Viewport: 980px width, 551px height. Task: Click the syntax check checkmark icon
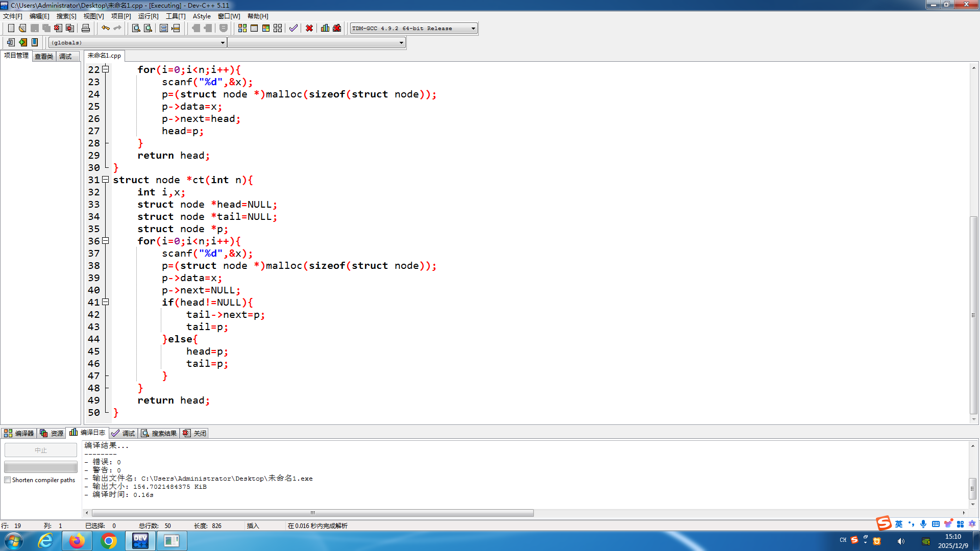pyautogui.click(x=293, y=28)
